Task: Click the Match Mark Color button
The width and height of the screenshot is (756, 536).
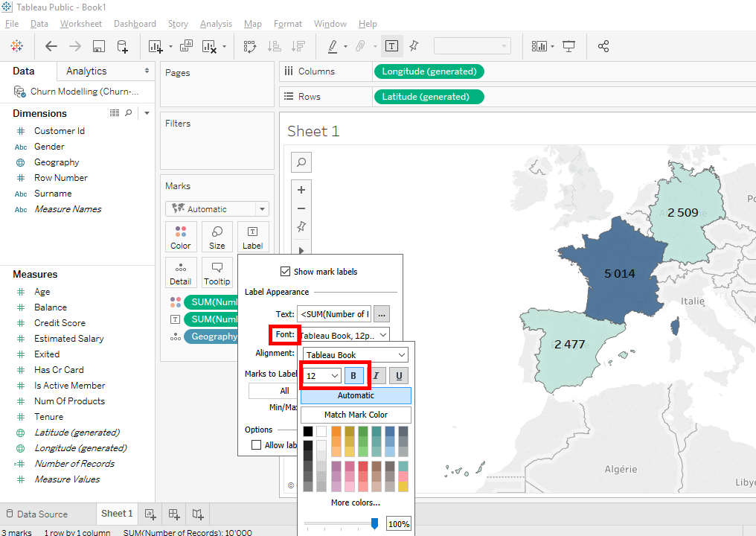Action: coord(356,415)
